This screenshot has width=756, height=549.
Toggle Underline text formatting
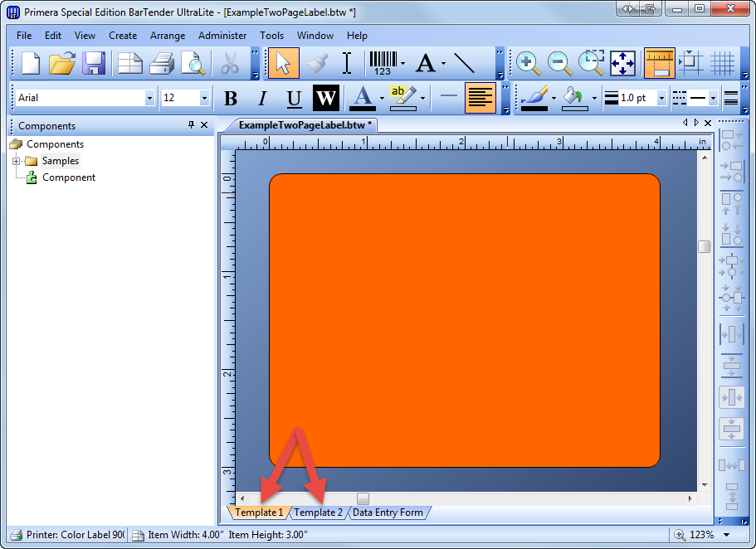294,99
